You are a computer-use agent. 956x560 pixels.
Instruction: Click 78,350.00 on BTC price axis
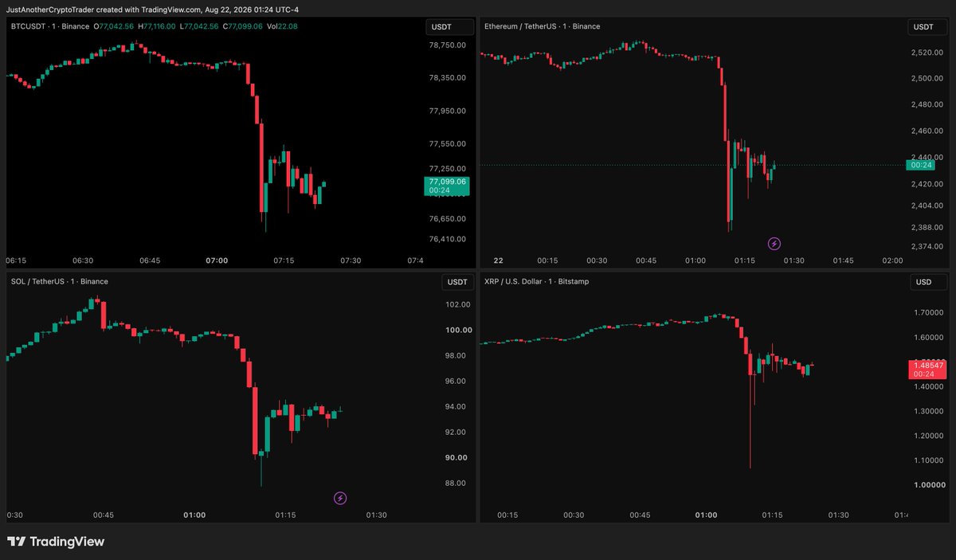(x=447, y=78)
